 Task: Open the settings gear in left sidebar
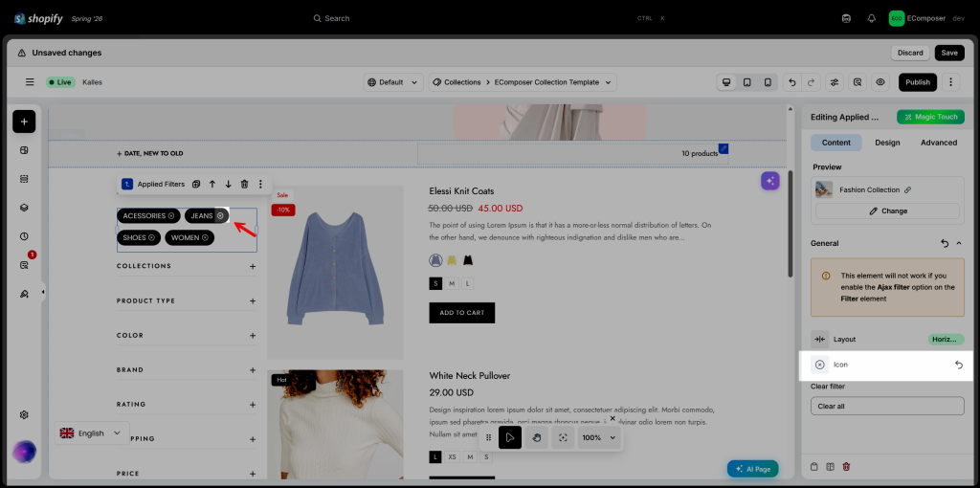(x=24, y=415)
